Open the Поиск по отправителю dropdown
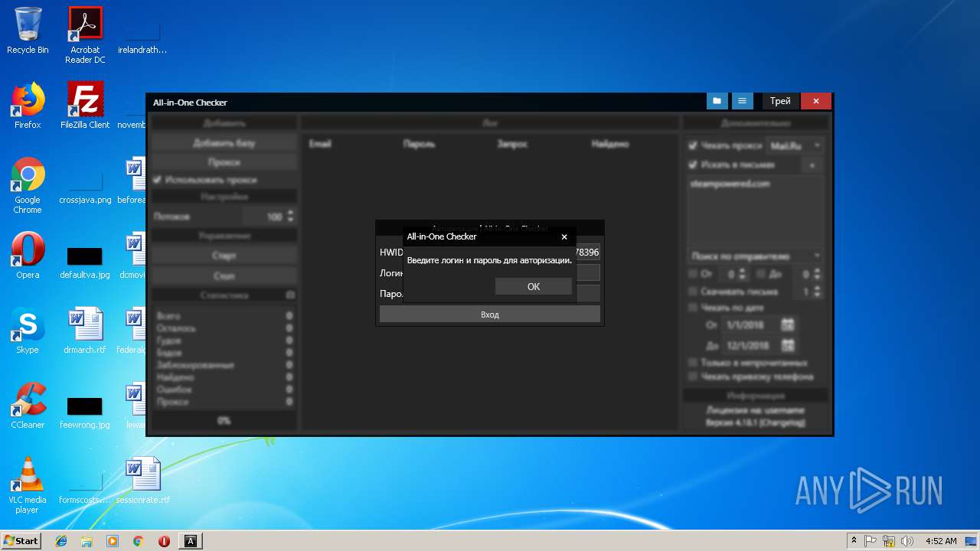Screen dimensions: 980x551 pyautogui.click(x=755, y=256)
